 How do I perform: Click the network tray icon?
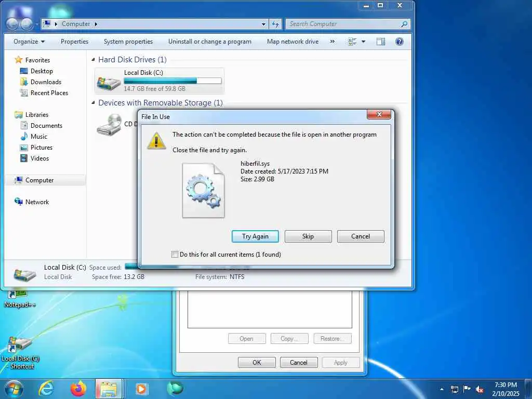tap(454, 390)
